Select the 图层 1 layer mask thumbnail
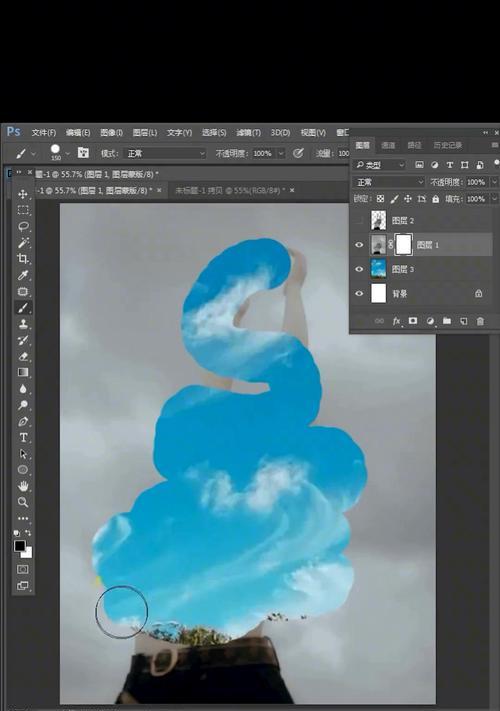 (403, 245)
